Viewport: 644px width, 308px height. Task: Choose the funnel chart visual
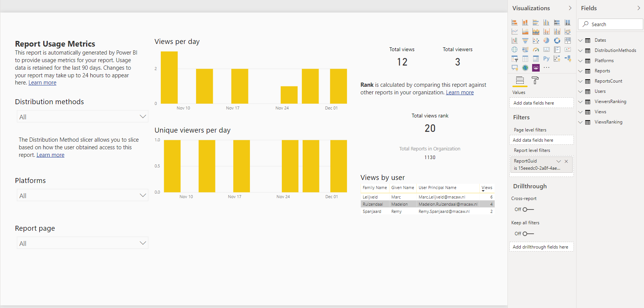coord(525,41)
